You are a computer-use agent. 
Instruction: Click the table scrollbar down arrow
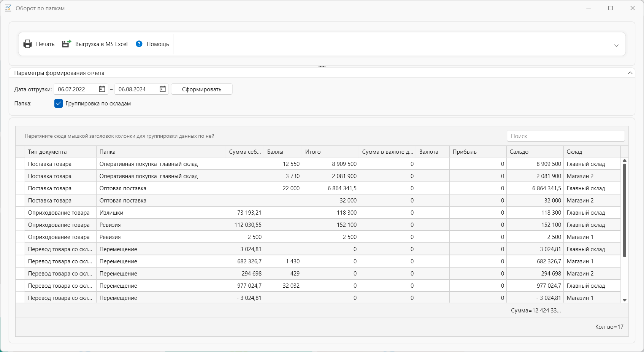624,300
